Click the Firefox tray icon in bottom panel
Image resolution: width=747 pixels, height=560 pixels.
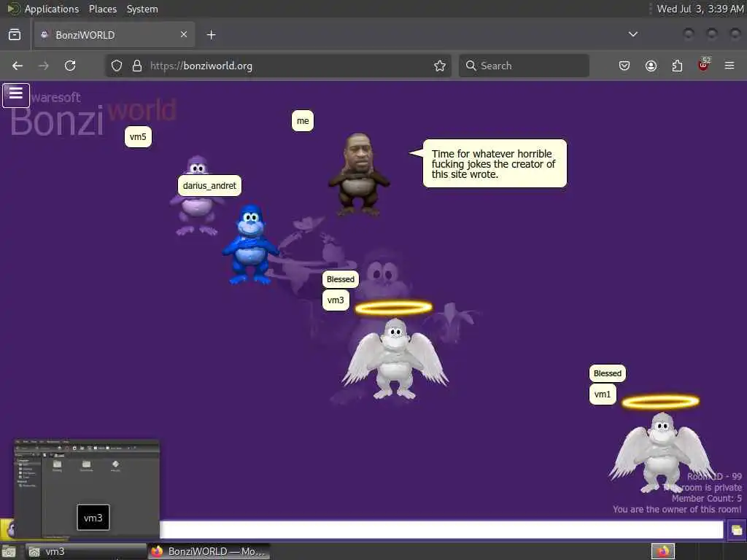pyautogui.click(x=663, y=551)
